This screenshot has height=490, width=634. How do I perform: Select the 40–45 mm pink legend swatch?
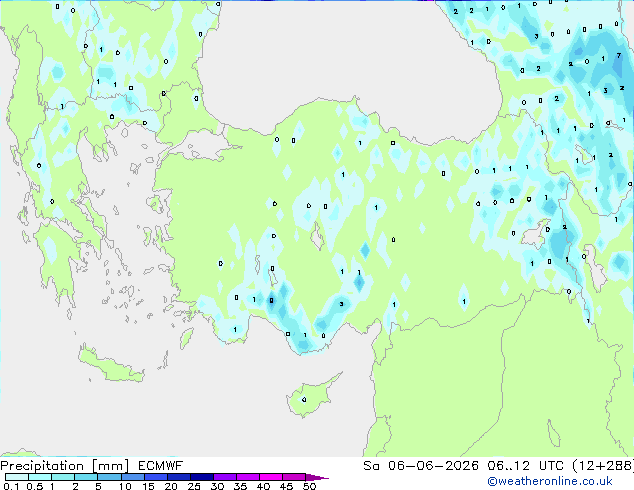(x=271, y=477)
